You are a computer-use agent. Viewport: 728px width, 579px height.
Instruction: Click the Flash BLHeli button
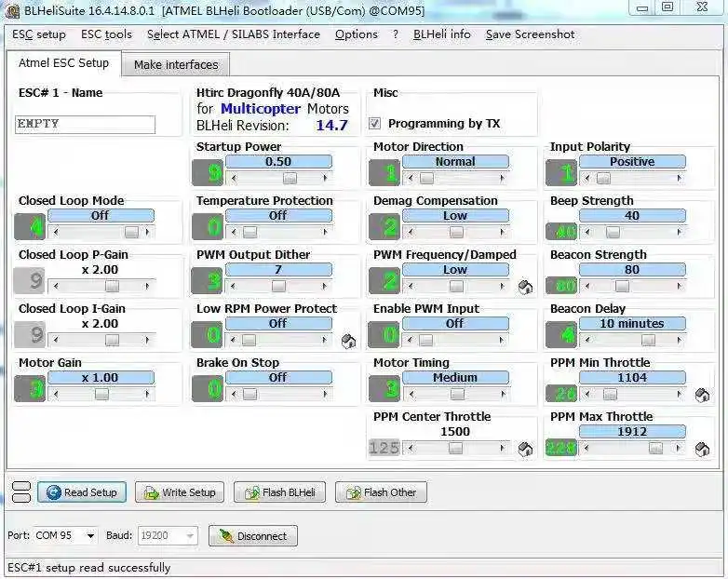(279, 492)
